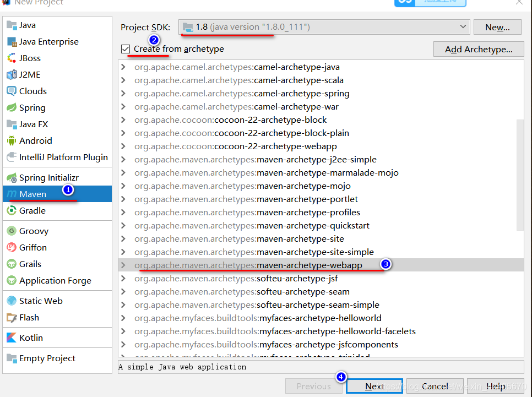
Task: Click the Previous button
Action: 313,386
